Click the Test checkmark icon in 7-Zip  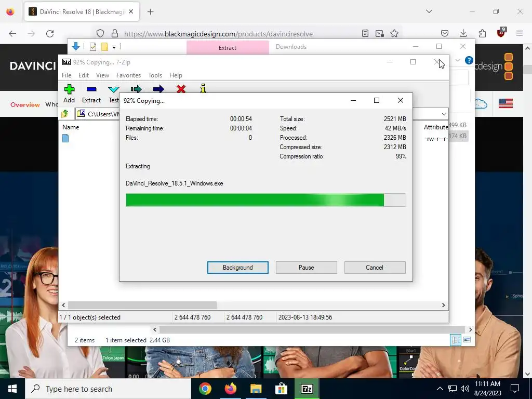coord(114,89)
